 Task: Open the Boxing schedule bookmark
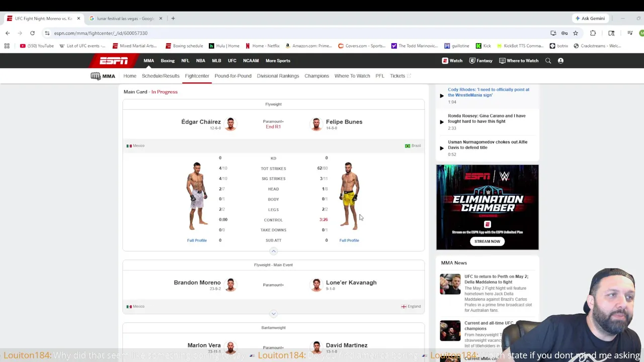pos(184,46)
